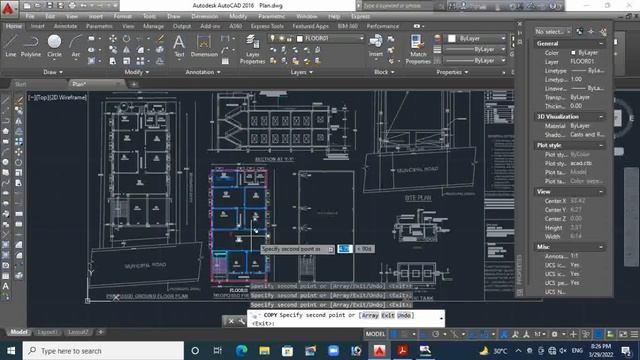This screenshot has width=640, height=360.
Task: Switch to the Annotate ribbon tab
Action: [x=65, y=26]
